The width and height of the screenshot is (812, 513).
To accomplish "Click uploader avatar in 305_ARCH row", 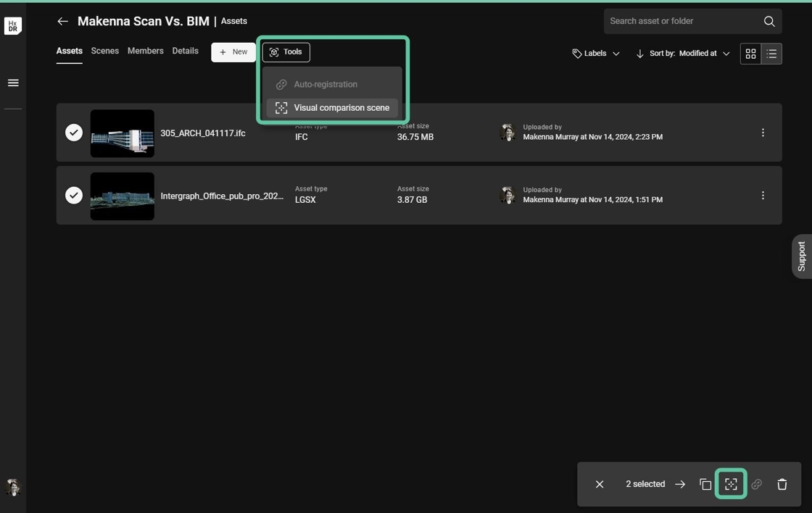I will pyautogui.click(x=507, y=132).
